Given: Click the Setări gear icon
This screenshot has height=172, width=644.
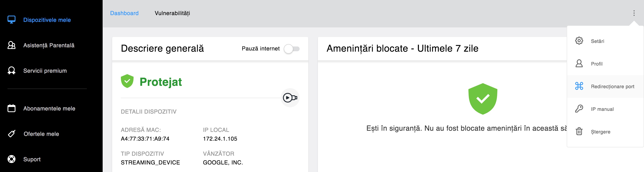Looking at the screenshot, I should pyautogui.click(x=579, y=41).
